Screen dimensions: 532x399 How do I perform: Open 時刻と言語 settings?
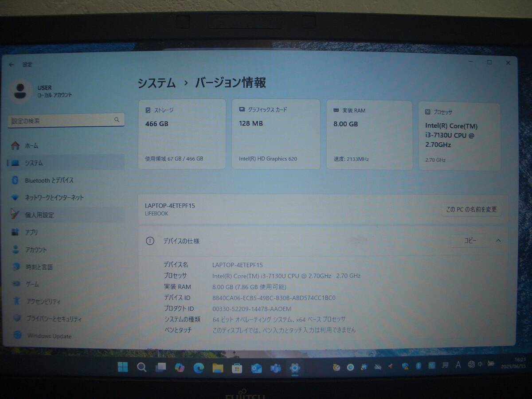66,267
